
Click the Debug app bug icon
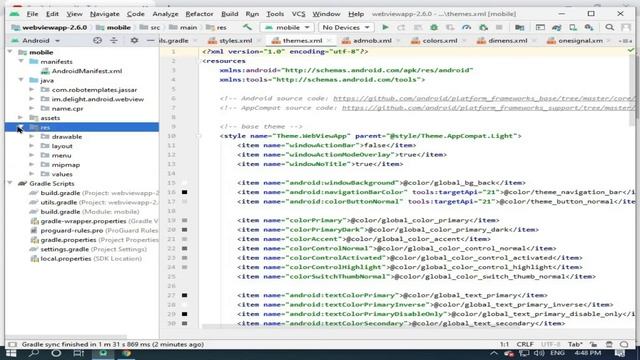(x=434, y=27)
